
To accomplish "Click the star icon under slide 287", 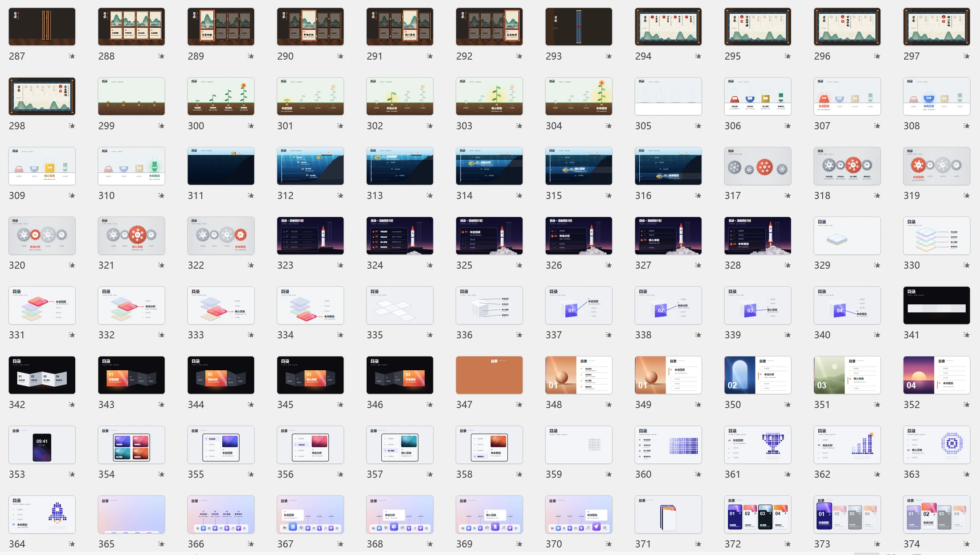I will tap(72, 56).
